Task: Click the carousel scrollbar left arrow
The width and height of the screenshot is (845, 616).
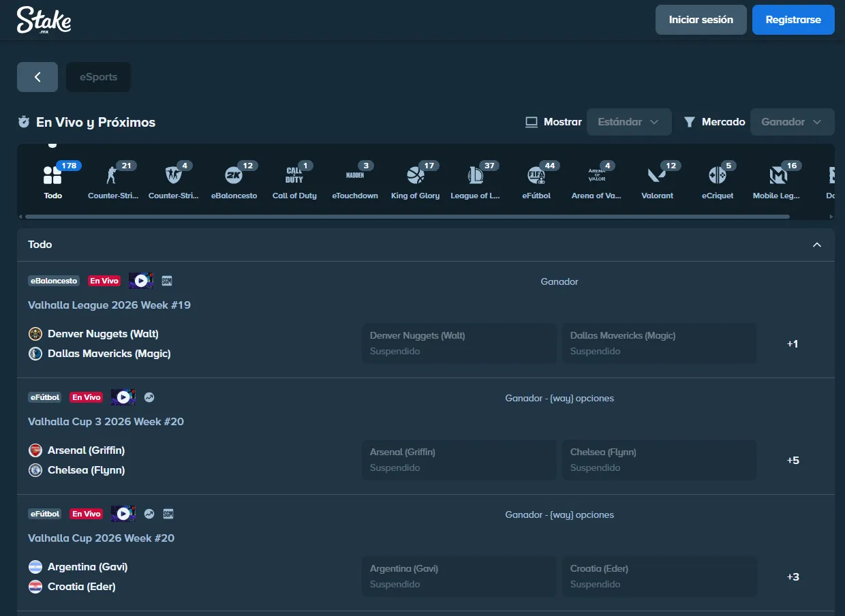Action: [20, 217]
